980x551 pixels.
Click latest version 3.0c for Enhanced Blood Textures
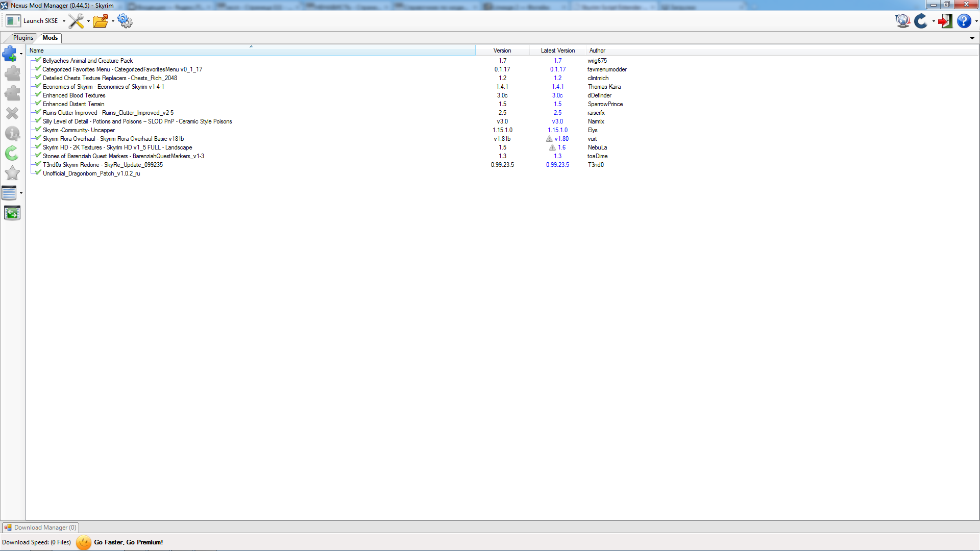coord(557,95)
